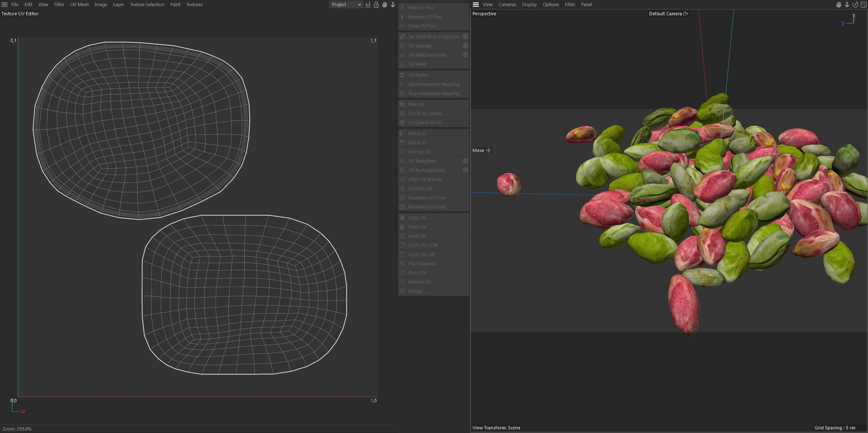Image resolution: width=868 pixels, height=433 pixels.
Task: Open the UV Mesh menu
Action: tap(79, 4)
